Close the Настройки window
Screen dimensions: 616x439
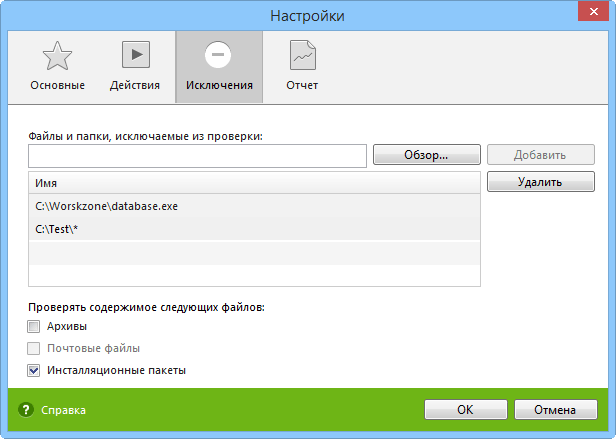click(x=593, y=11)
